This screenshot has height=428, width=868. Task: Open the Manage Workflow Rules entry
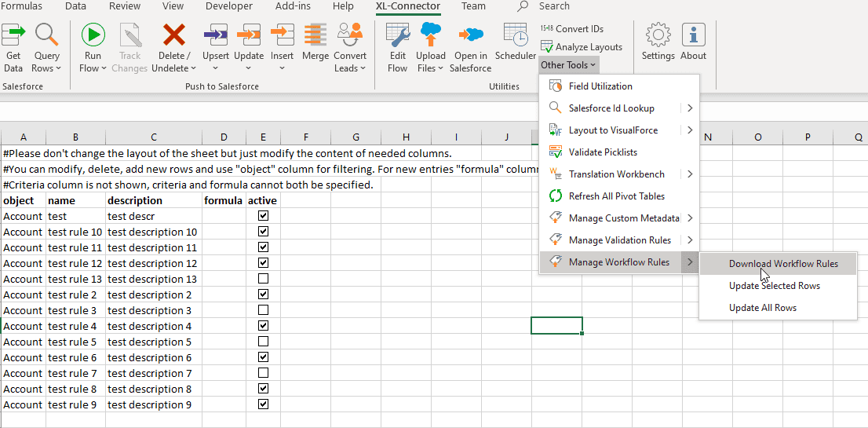coord(619,262)
